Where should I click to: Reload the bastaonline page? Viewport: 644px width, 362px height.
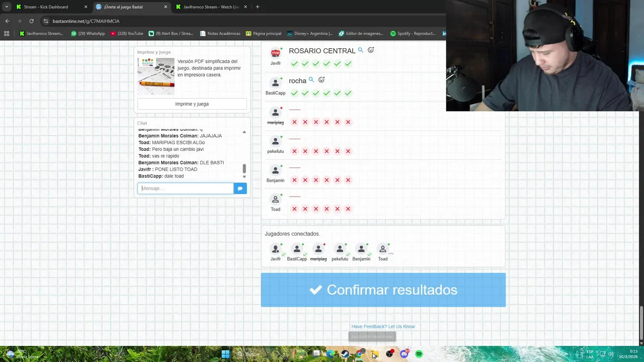pyautogui.click(x=31, y=21)
